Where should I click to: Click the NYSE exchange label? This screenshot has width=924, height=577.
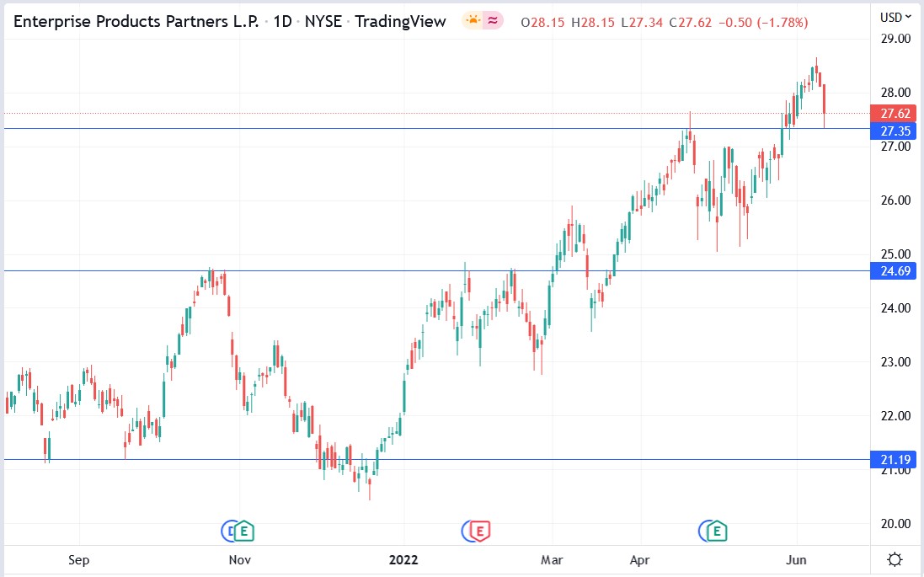(323, 22)
